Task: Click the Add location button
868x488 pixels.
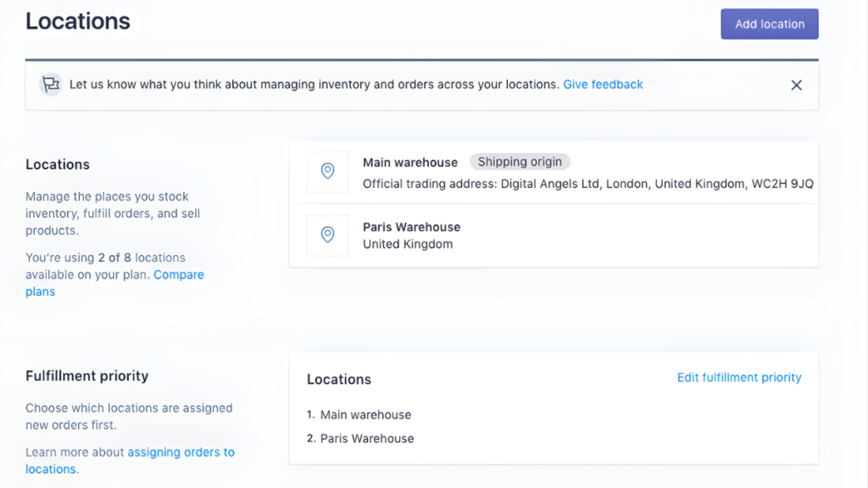Action: pos(769,23)
